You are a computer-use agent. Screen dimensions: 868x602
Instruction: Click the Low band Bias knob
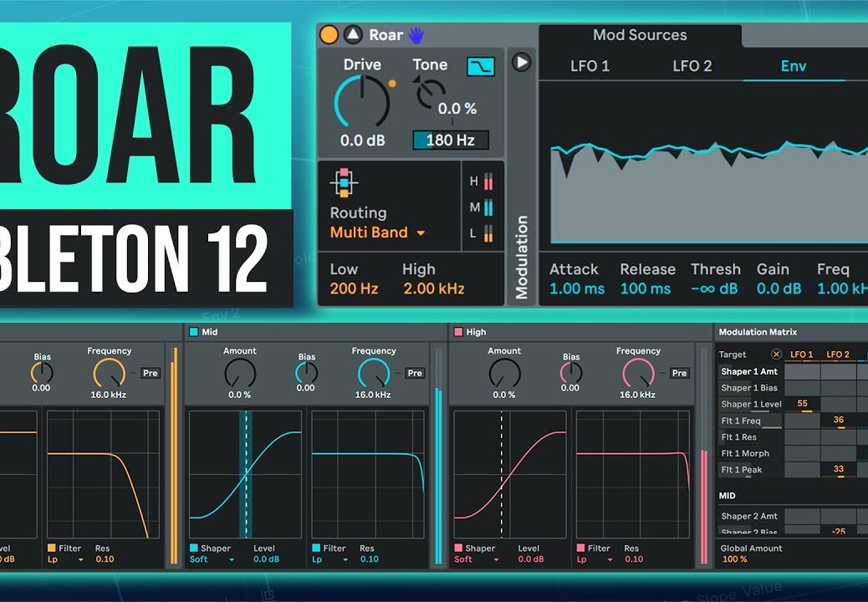click(x=42, y=373)
